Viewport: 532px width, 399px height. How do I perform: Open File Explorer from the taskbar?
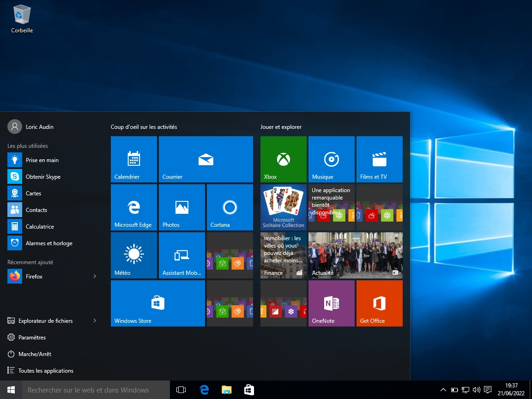click(x=226, y=390)
